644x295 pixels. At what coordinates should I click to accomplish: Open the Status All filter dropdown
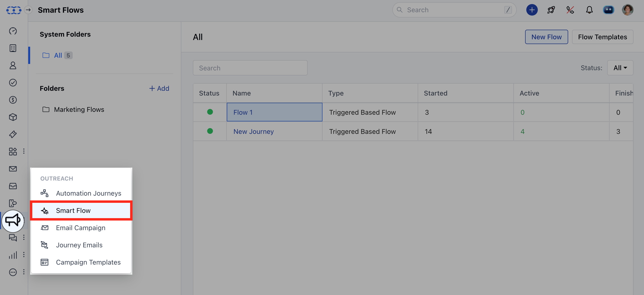pos(620,68)
